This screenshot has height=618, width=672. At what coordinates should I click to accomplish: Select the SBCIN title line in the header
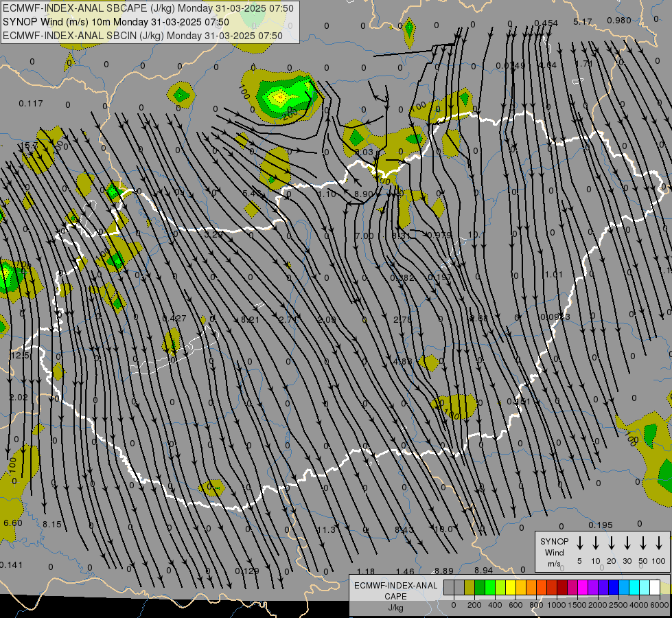[143, 36]
